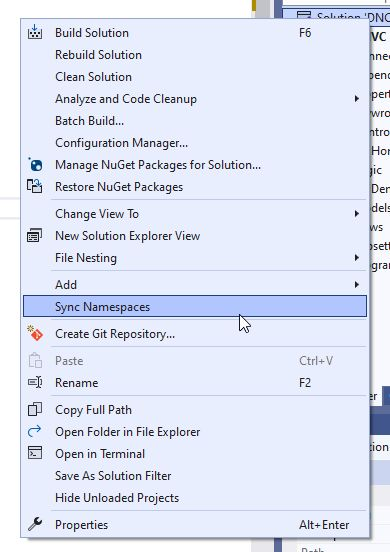Viewport: 390px width, 552px height.
Task: Click the New Solution Explorer View icon
Action: [x=35, y=236]
